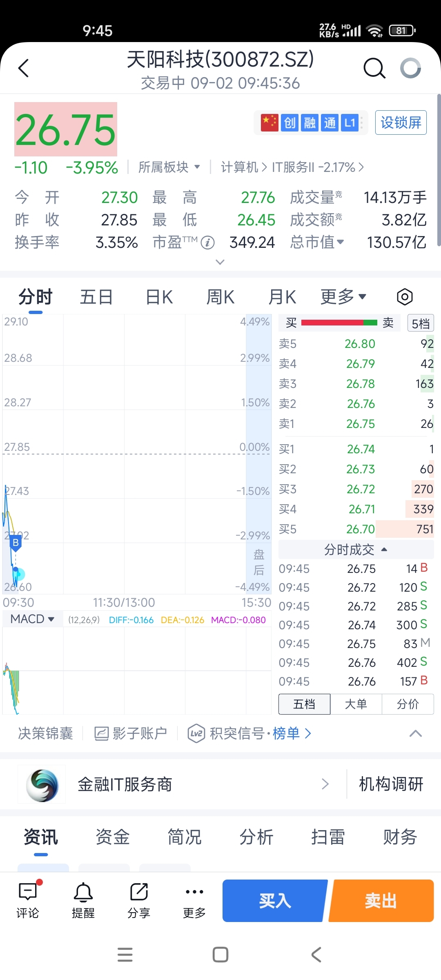Open the P/E TTM info icon
441x980 pixels.
click(x=208, y=243)
